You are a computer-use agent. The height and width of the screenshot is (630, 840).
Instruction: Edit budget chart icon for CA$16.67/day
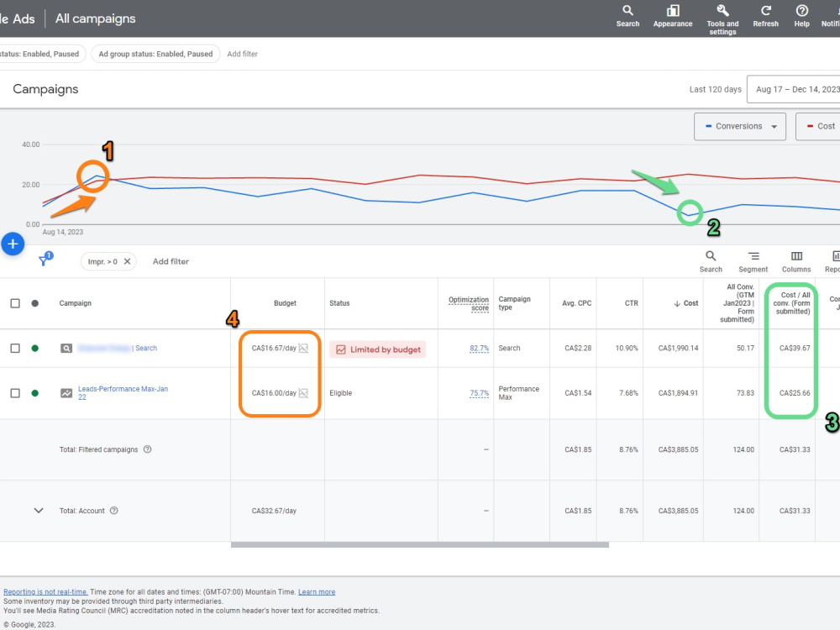point(303,349)
